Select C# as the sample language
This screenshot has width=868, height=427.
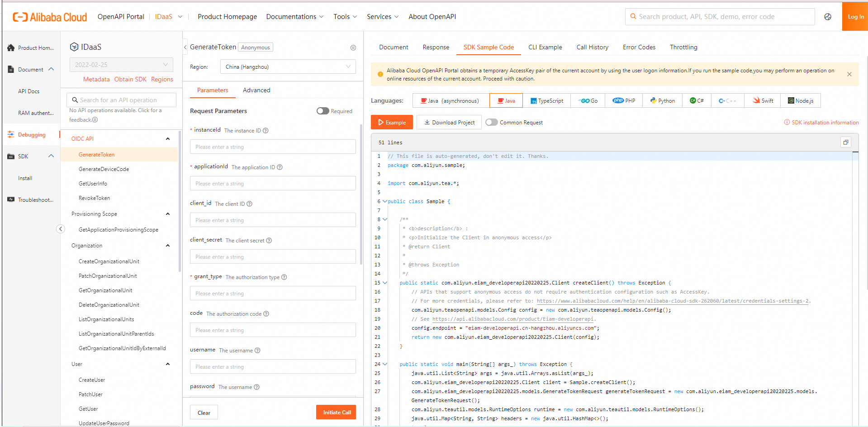tap(697, 100)
